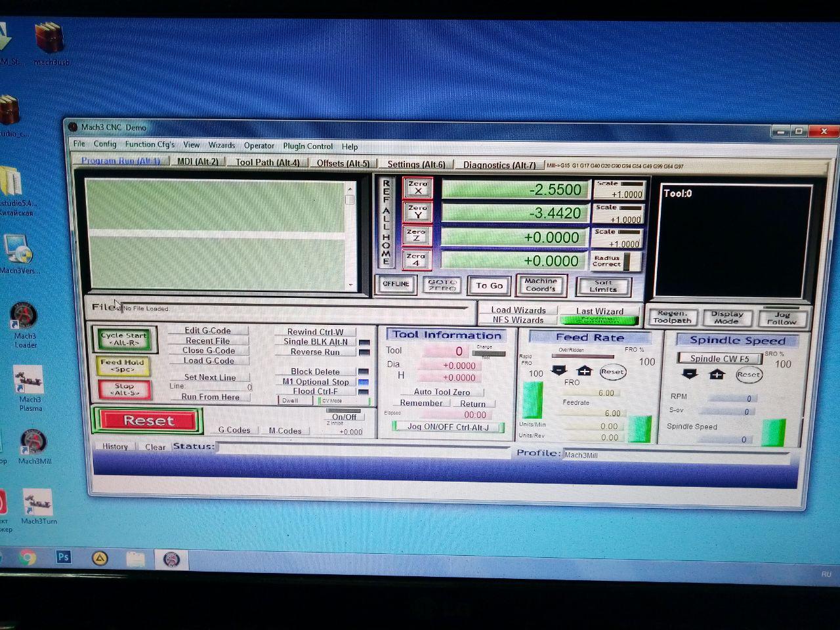Decrease spindle speed with the down arrow
This screenshot has width=840, height=630.
click(690, 374)
